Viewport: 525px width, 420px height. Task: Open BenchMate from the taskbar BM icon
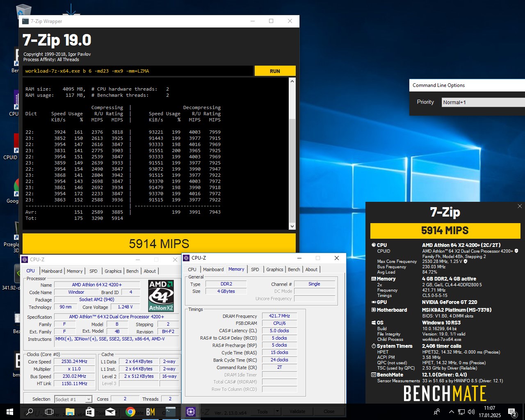pos(151,412)
